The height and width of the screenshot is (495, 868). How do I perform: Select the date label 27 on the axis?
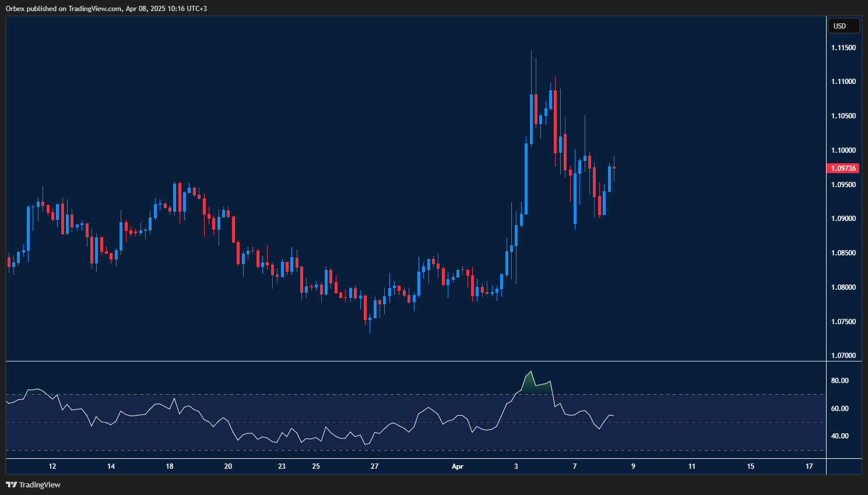(x=374, y=466)
